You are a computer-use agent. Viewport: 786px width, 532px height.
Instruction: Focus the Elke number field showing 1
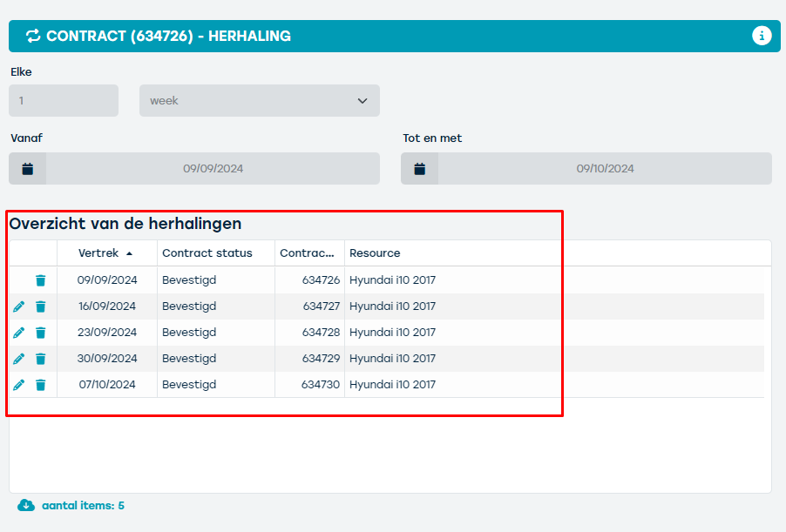pyautogui.click(x=64, y=101)
